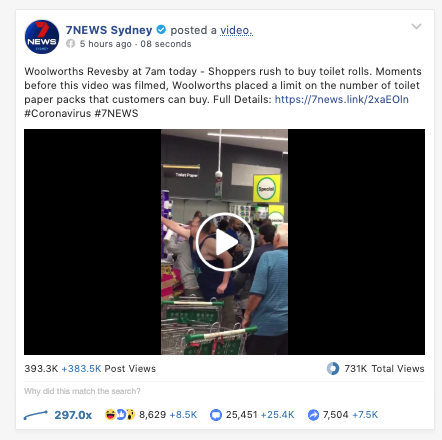Click the reaction emoji icons cluster
This screenshot has width=442, height=440.
[x=120, y=415]
